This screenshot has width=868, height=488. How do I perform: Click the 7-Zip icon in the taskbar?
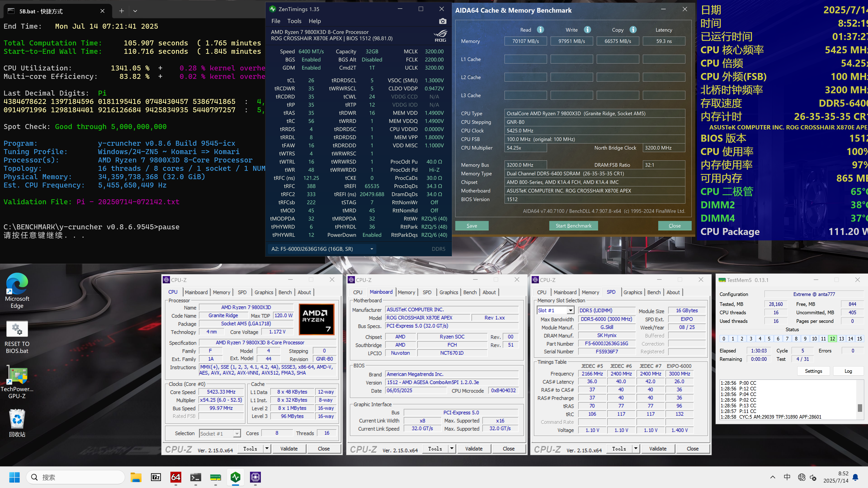click(x=156, y=477)
